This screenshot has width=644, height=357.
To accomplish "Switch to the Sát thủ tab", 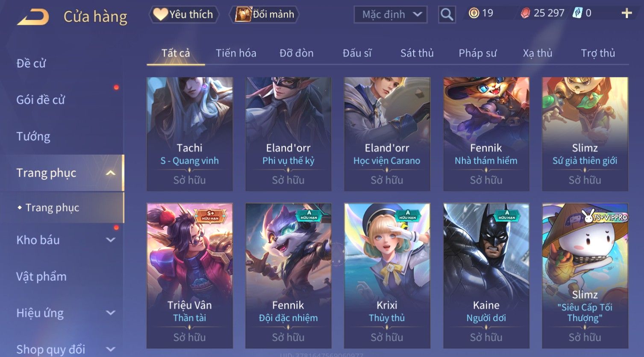I will 417,53.
